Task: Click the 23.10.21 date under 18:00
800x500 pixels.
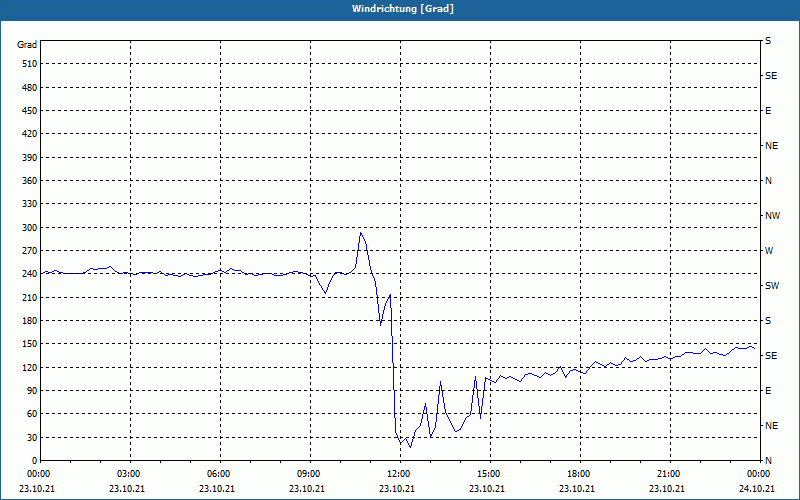Action: coord(577,489)
